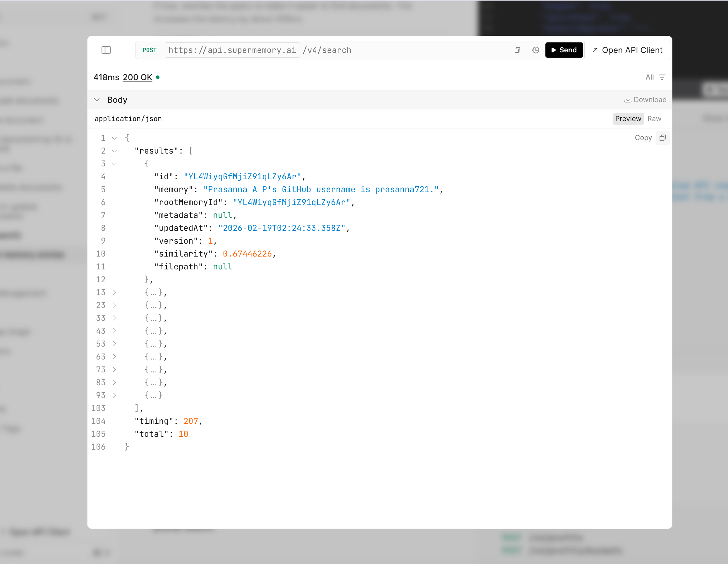Screen dimensions: 728x564
Task: Toggle the sidebar panel icon
Action: point(106,50)
